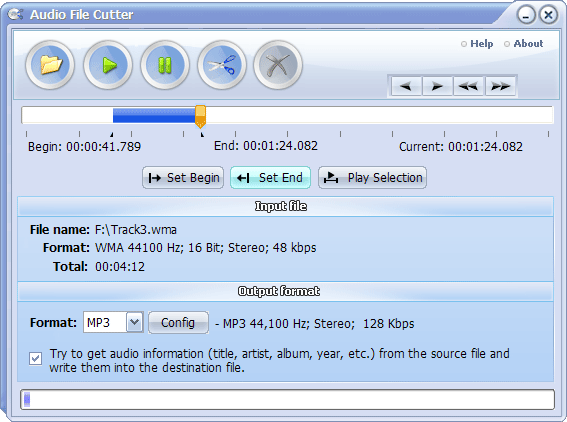Rewind with the double left arrow button

pyautogui.click(x=468, y=86)
